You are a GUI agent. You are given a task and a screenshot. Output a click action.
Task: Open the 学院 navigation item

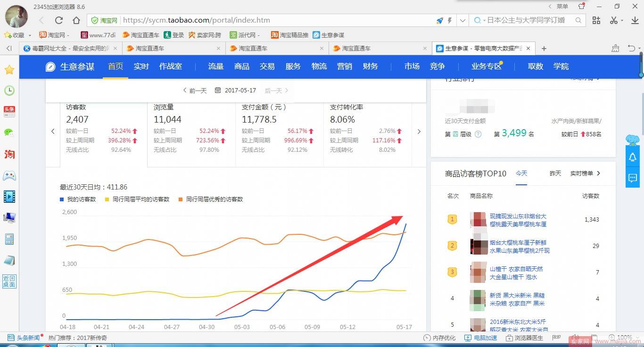click(561, 66)
